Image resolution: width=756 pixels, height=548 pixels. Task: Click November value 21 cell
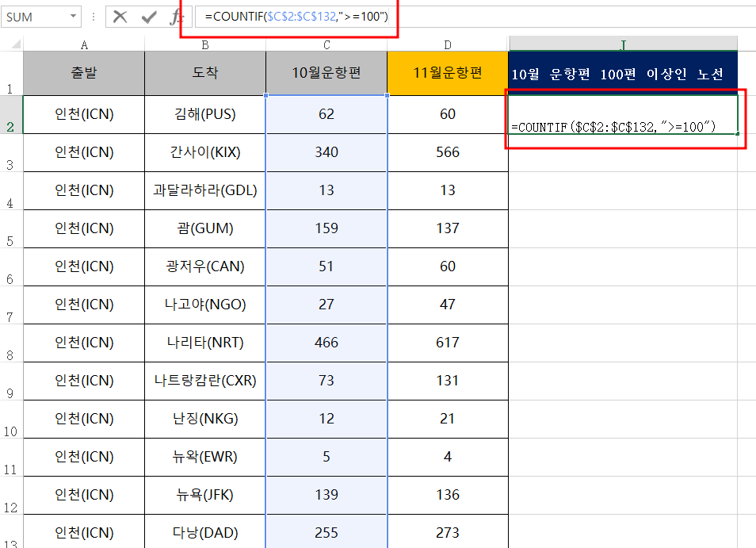pyautogui.click(x=448, y=420)
